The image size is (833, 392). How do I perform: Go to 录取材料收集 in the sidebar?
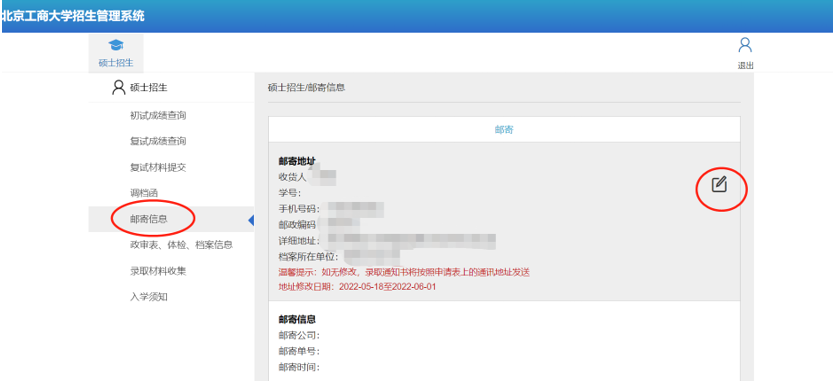(x=158, y=271)
